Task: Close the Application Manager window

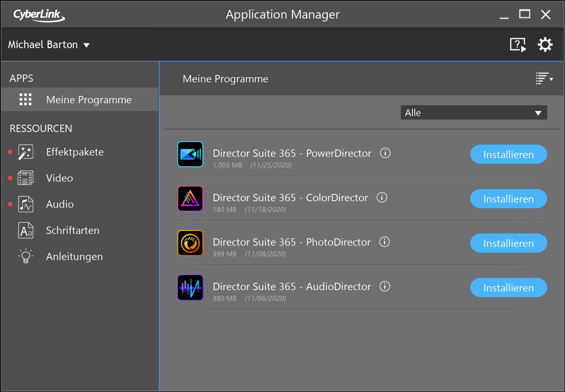Action: click(546, 15)
